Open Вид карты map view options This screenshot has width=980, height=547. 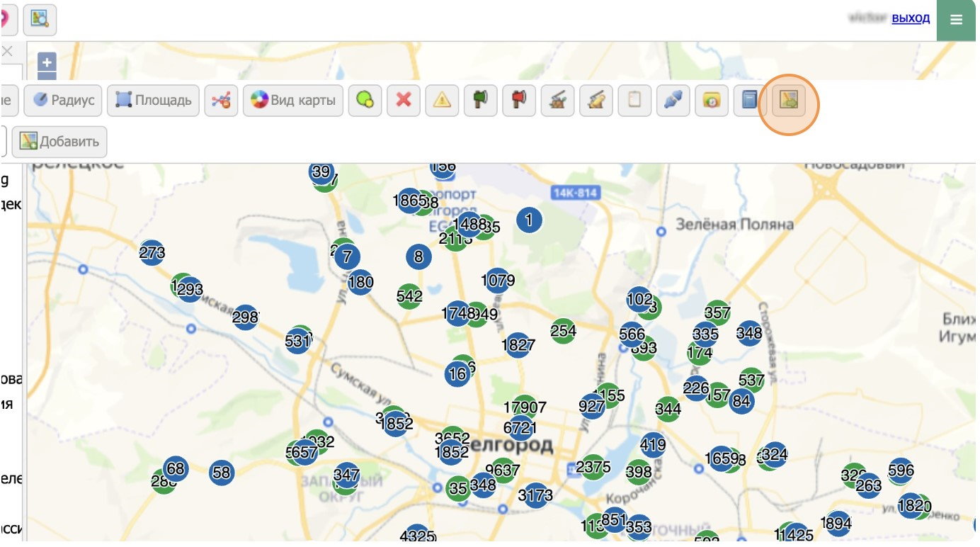pos(293,101)
